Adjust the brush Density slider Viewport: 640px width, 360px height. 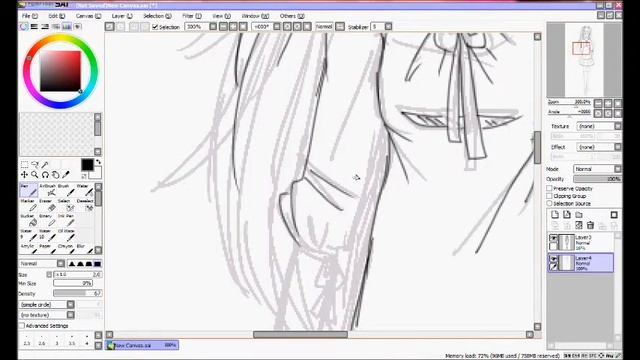78,293
